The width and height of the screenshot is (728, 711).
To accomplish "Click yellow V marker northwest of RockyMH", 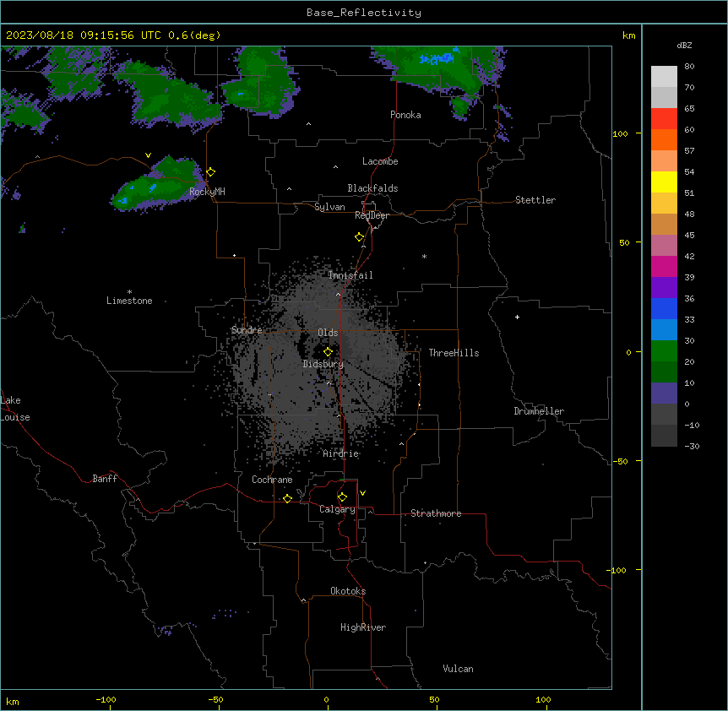I will click(x=148, y=155).
